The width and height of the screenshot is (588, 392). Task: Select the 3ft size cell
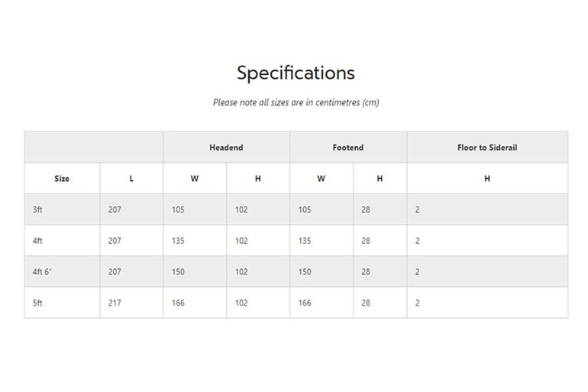pyautogui.click(x=62, y=209)
